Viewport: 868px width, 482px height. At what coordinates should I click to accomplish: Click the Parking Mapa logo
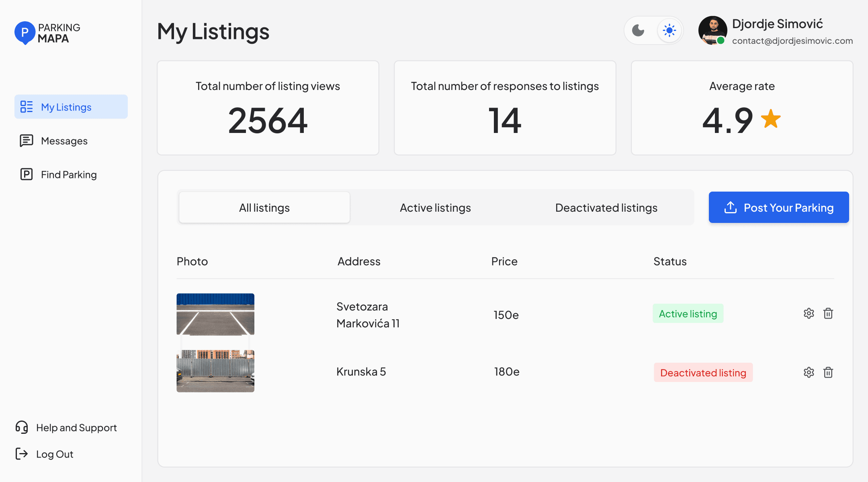click(47, 33)
